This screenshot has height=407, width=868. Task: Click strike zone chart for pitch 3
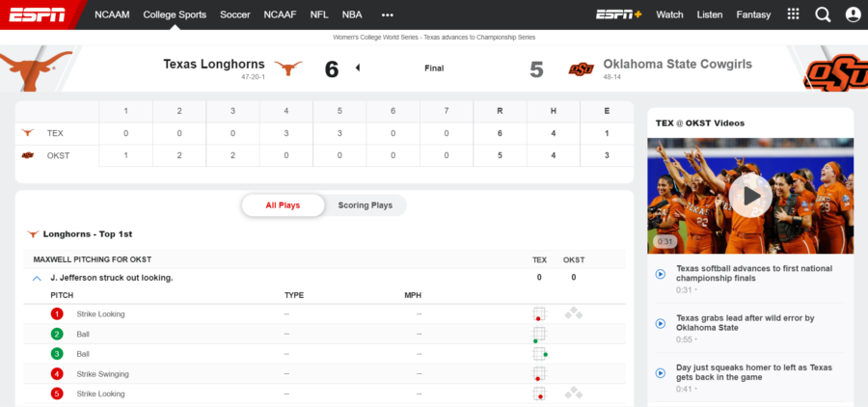540,354
